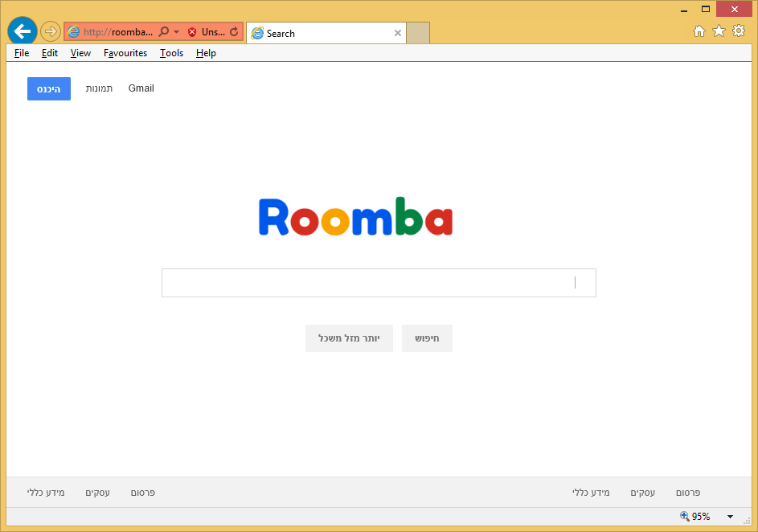Open the Tools menu
This screenshot has height=532, width=758.
click(x=171, y=53)
